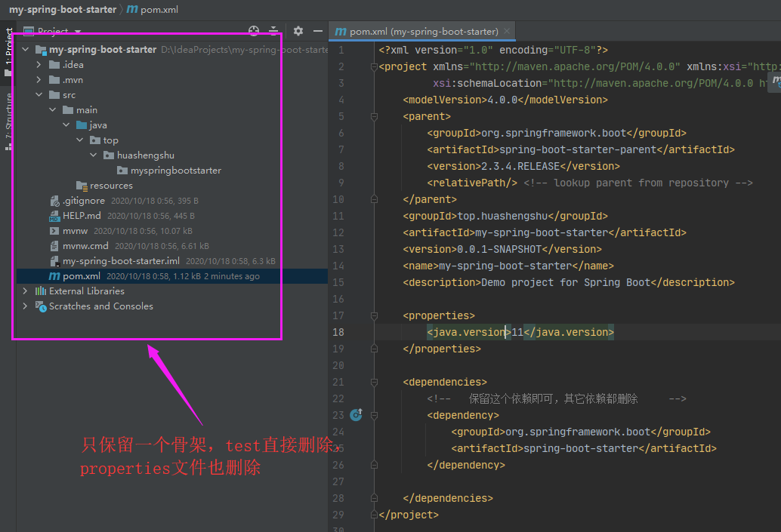Image resolution: width=781 pixels, height=532 pixels.
Task: Open Project panel settings gear
Action: tap(298, 31)
